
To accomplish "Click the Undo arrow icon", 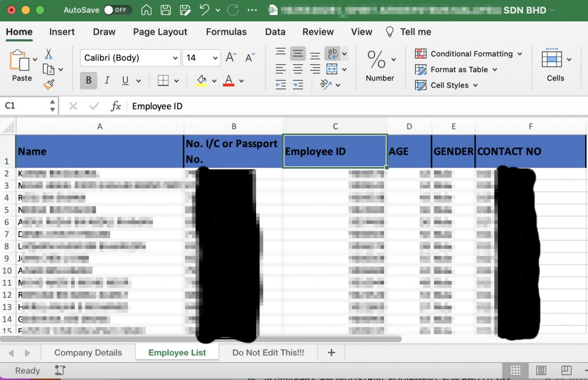I will [x=204, y=10].
